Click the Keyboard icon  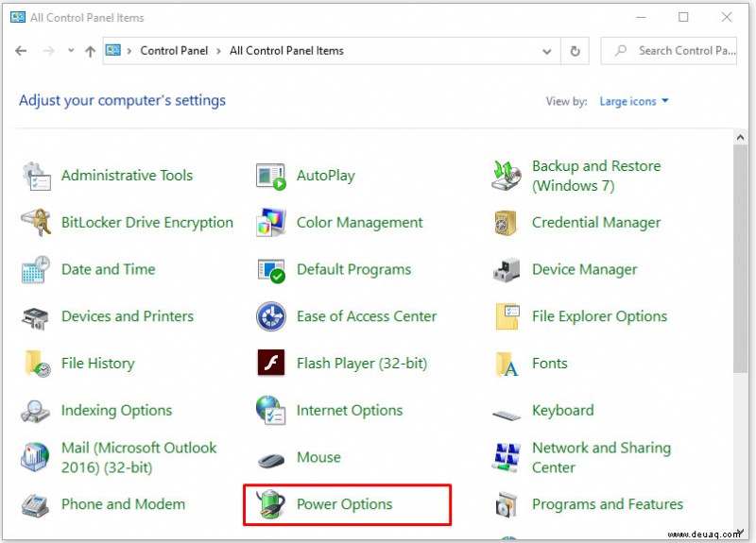pos(507,415)
